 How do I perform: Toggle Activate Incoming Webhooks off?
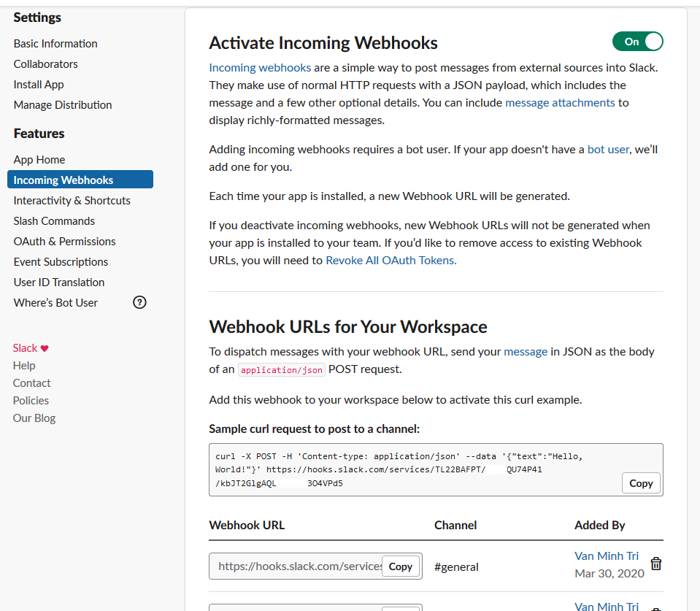tap(637, 42)
